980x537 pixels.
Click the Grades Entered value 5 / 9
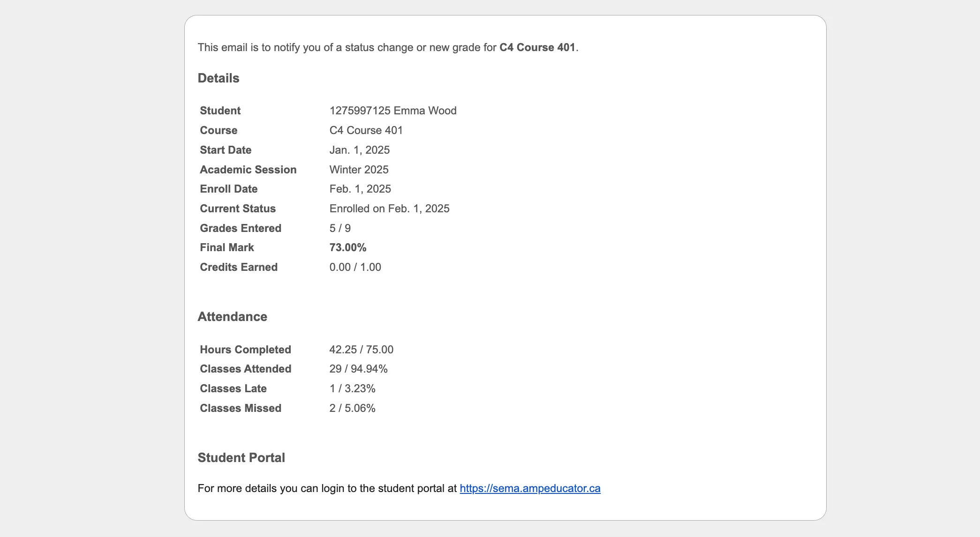340,228
